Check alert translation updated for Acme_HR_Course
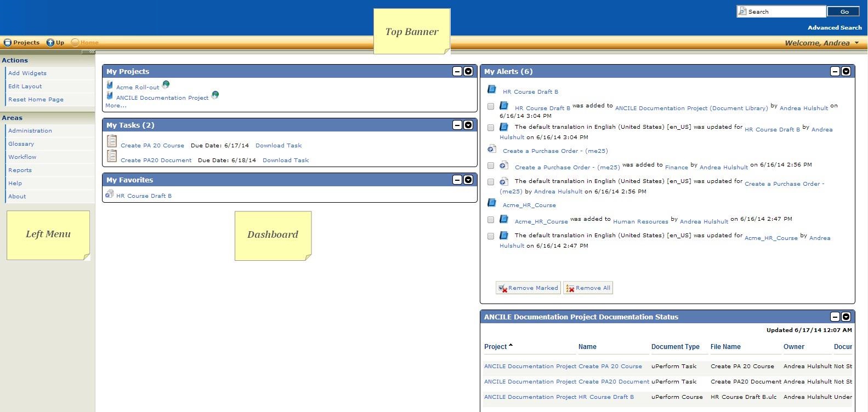 coord(491,236)
